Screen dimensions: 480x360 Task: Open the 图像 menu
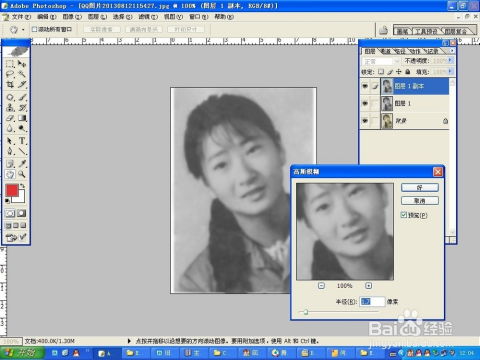72,17
